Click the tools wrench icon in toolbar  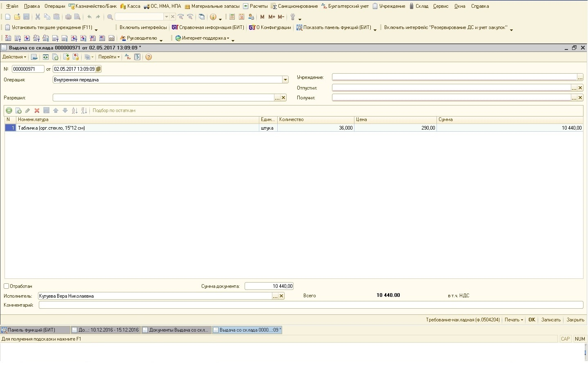point(293,17)
